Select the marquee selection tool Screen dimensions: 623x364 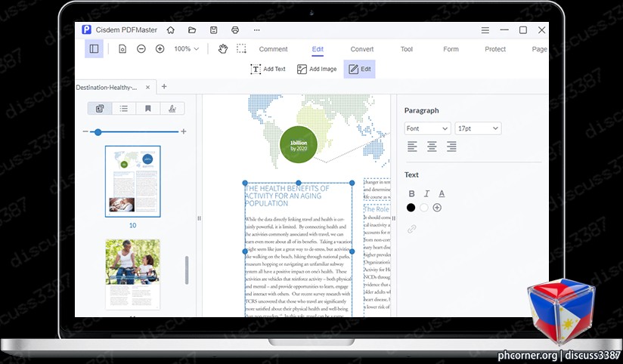pos(241,49)
